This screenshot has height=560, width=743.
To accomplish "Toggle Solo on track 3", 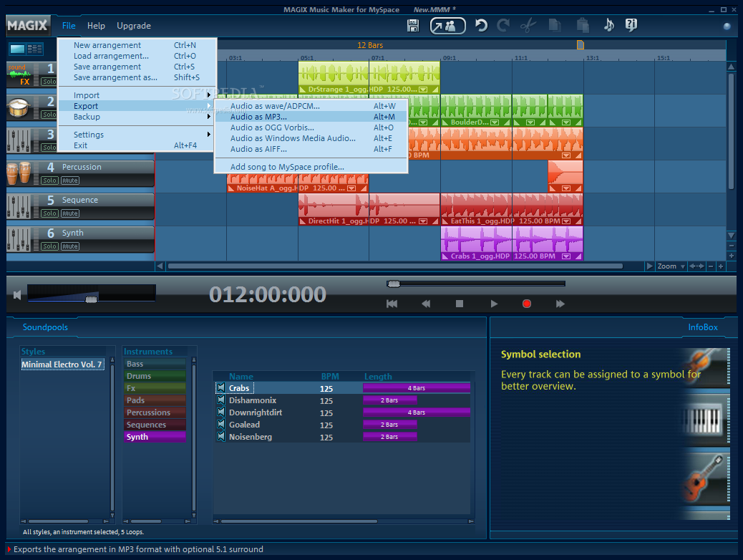I will coord(49,148).
